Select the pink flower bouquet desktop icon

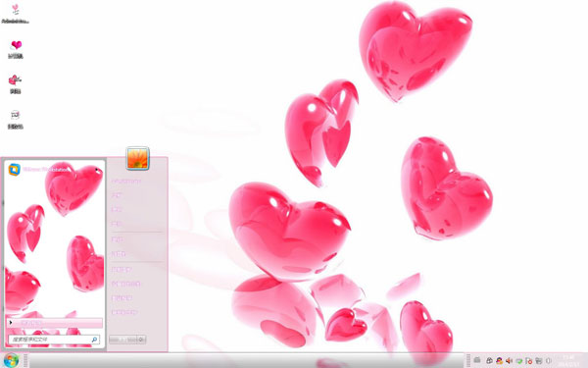pos(16,84)
